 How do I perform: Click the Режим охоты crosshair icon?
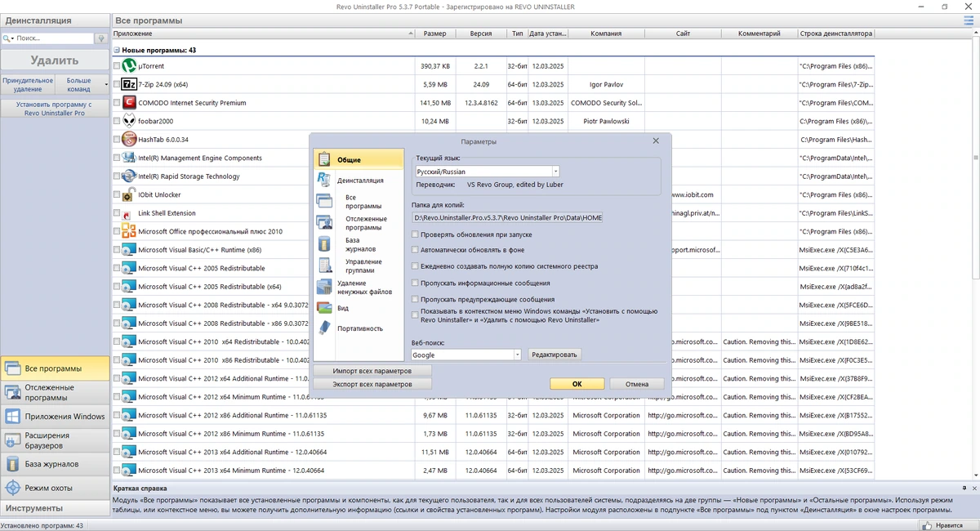click(12, 488)
